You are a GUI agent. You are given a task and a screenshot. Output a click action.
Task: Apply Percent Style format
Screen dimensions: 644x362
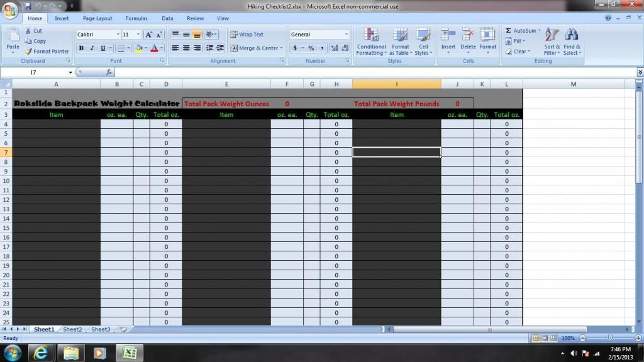pyautogui.click(x=311, y=48)
